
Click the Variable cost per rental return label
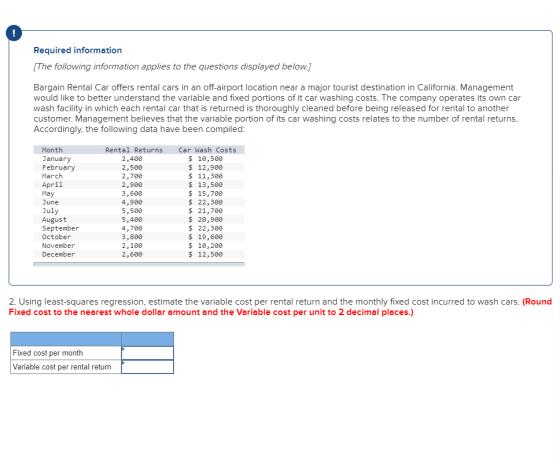[x=62, y=367]
